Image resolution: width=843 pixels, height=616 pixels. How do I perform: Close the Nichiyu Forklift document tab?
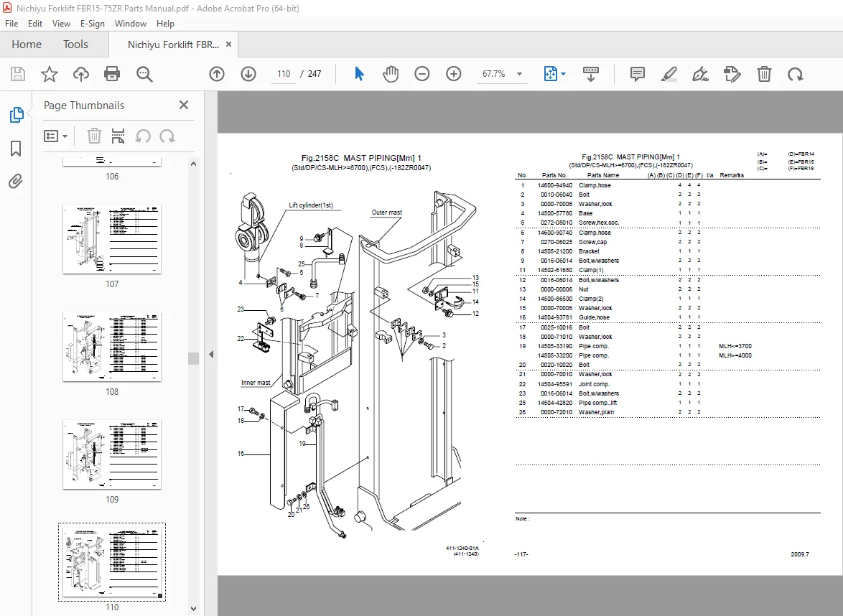(x=228, y=45)
